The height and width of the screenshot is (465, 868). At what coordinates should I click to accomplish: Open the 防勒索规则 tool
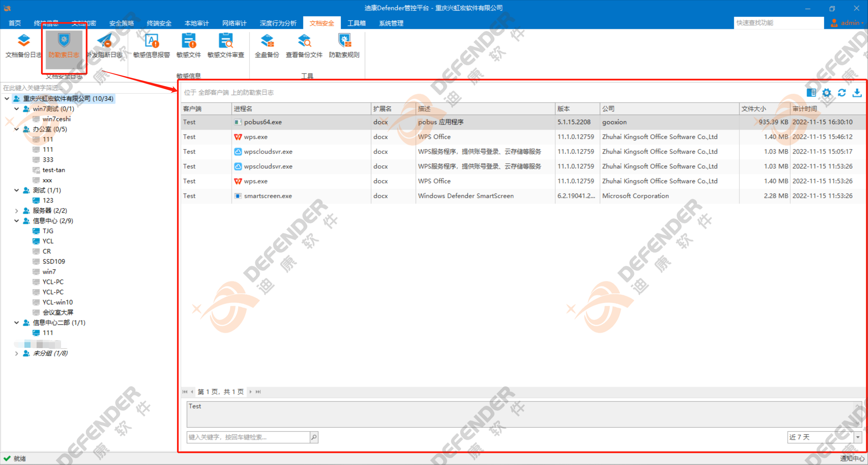(x=344, y=46)
